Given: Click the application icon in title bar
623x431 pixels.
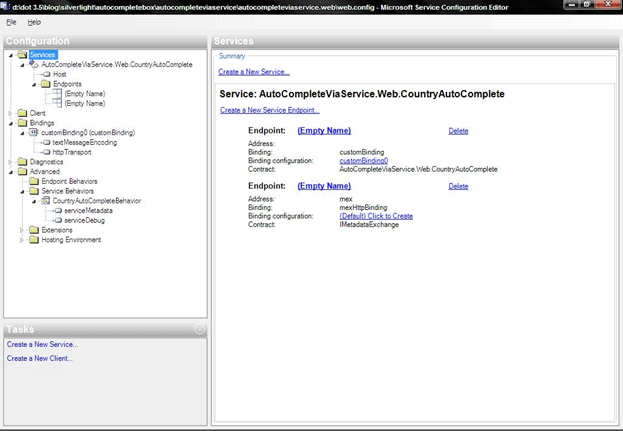Looking at the screenshot, I should click(5, 6).
